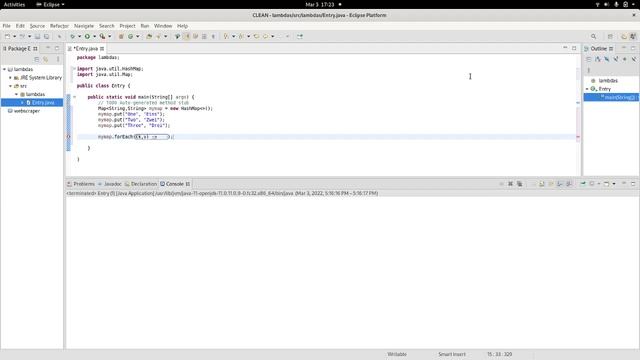Save the current file with the Save icon
This screenshot has width=640, height=360.
coord(37,36)
